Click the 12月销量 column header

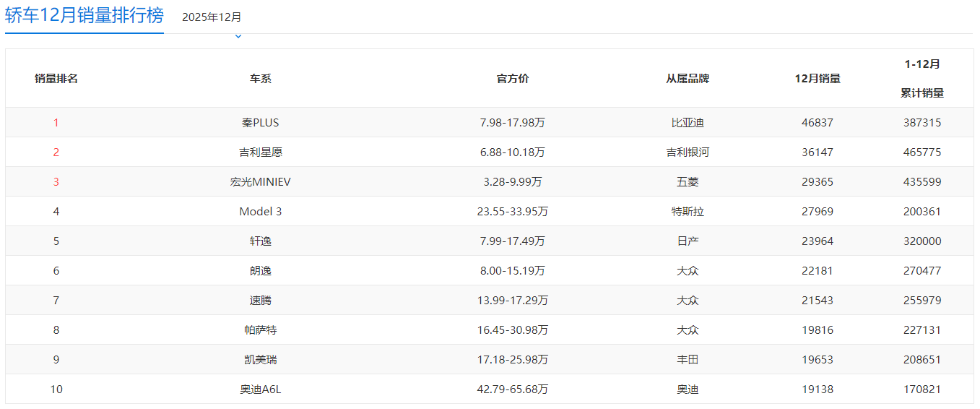(817, 79)
